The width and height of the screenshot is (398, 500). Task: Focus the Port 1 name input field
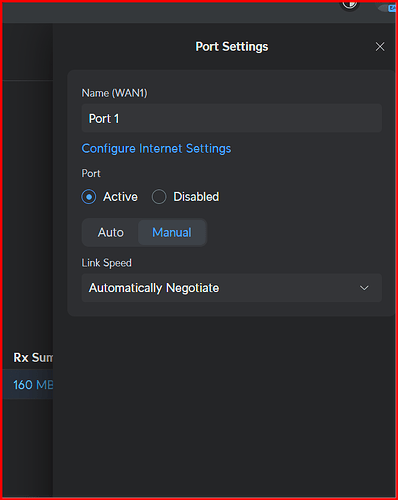pyautogui.click(x=232, y=118)
